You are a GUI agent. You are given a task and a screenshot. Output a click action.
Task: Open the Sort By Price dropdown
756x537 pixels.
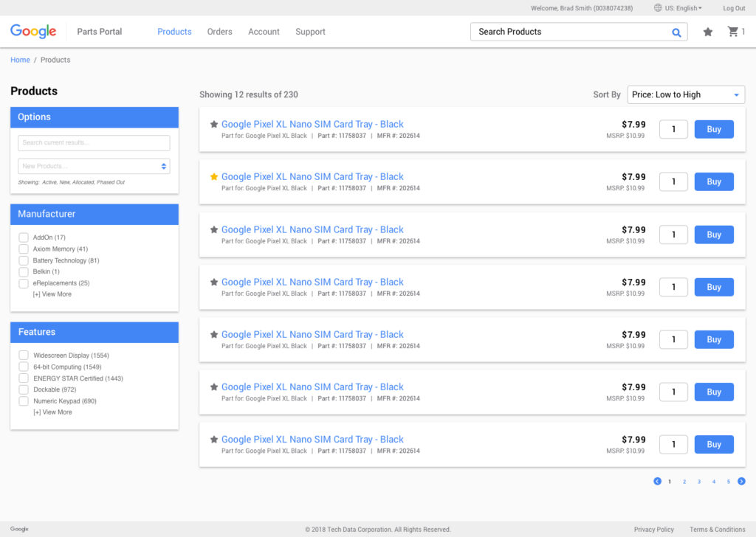(686, 95)
